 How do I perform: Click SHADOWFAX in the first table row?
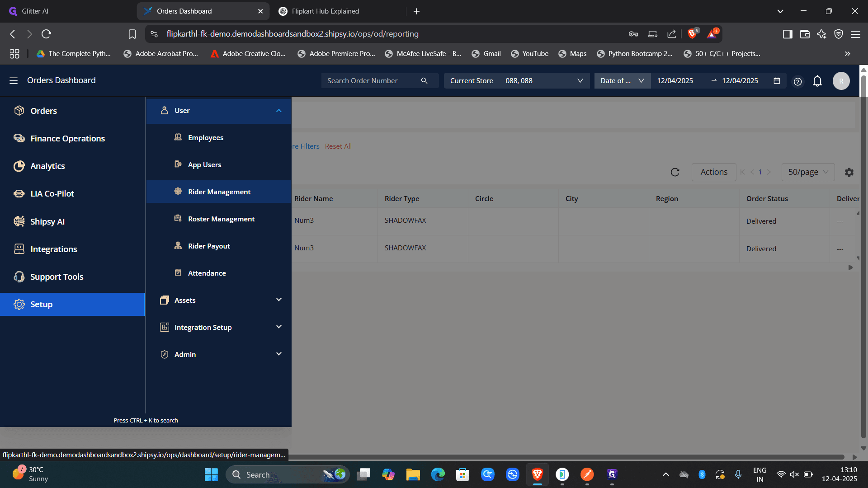[x=405, y=220]
